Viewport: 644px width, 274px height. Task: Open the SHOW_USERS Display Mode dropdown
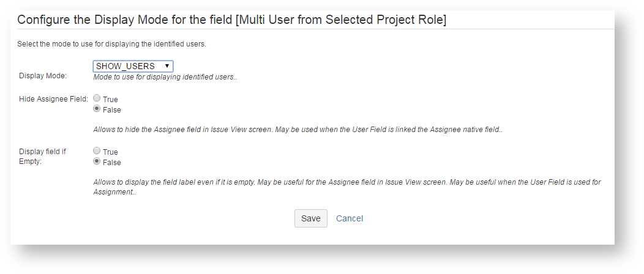[129, 66]
